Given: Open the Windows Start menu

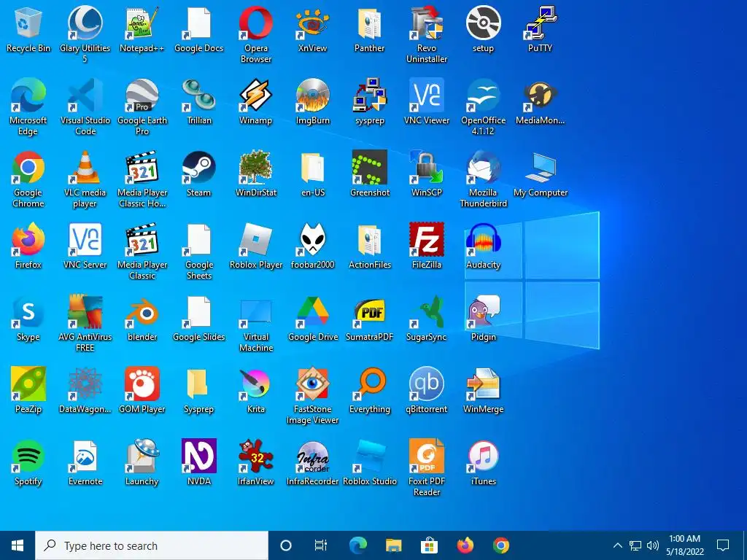Looking at the screenshot, I should (x=18, y=545).
